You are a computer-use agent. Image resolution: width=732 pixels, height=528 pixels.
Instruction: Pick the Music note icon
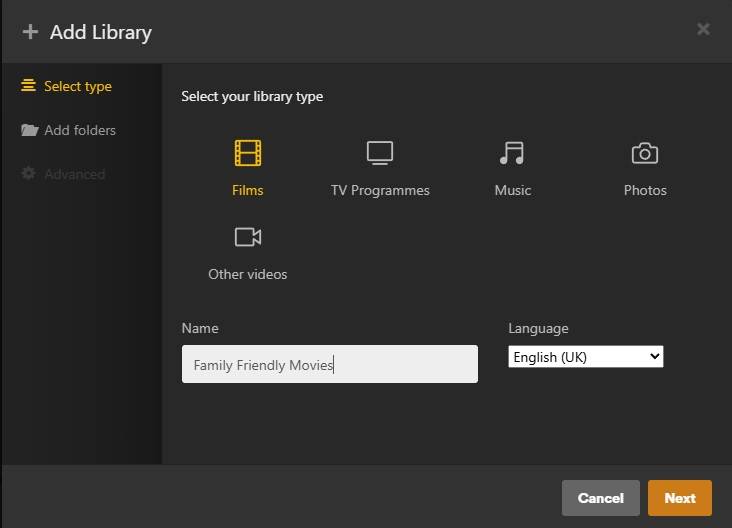coord(512,153)
